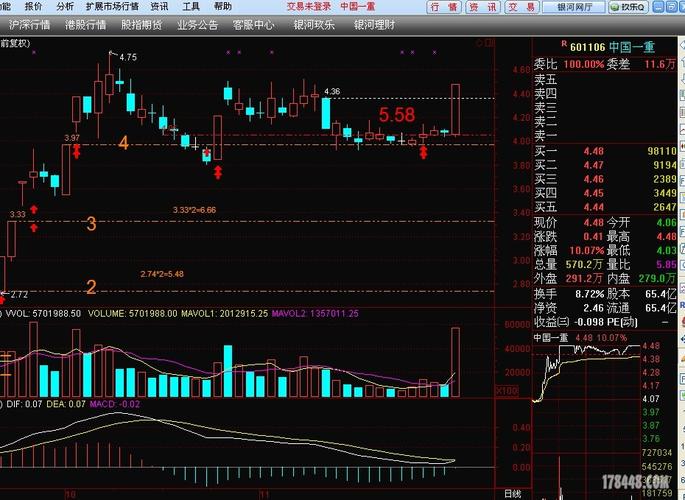Click the 卖一 ask row label
The width and height of the screenshot is (685, 500).
[x=546, y=135]
